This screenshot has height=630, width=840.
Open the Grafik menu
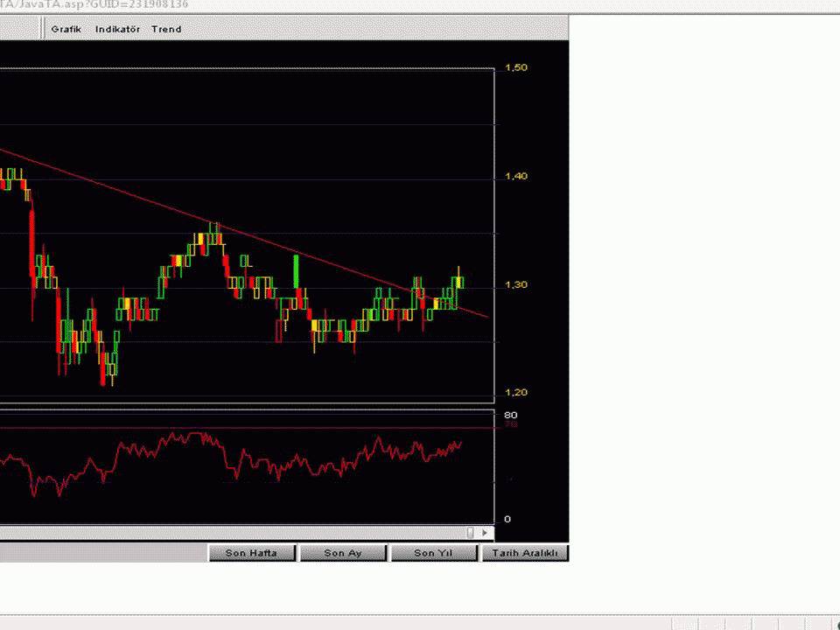[66, 29]
